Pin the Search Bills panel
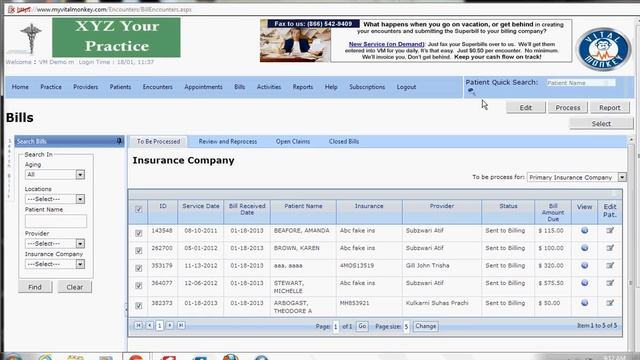Viewport: 640px width, 360px height. pyautogui.click(x=119, y=141)
